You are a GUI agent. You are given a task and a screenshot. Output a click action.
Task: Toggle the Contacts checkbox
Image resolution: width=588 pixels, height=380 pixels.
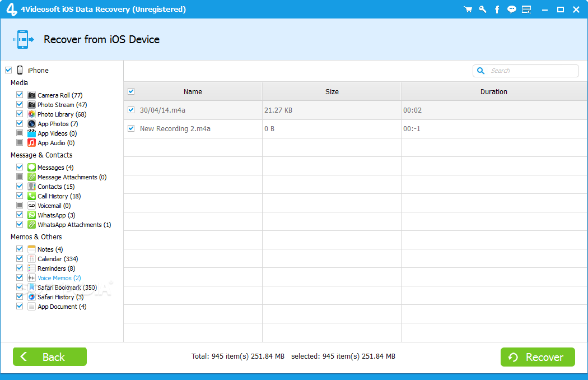pyautogui.click(x=20, y=186)
